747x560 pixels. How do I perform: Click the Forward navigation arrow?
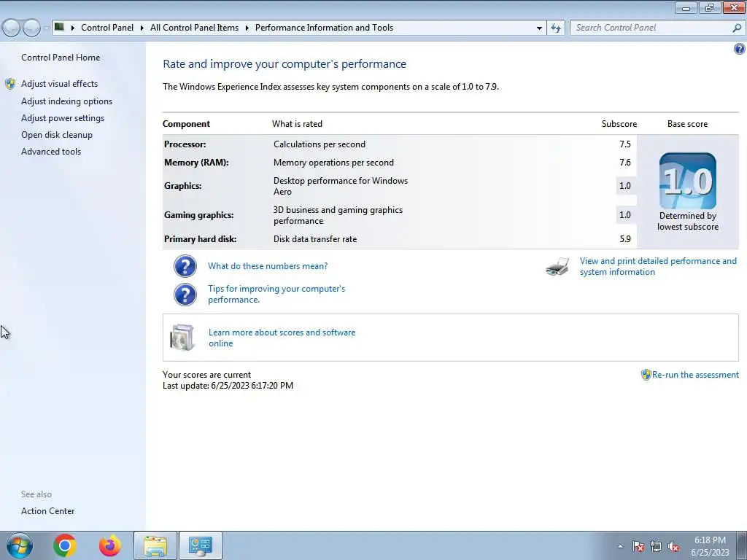coord(31,28)
